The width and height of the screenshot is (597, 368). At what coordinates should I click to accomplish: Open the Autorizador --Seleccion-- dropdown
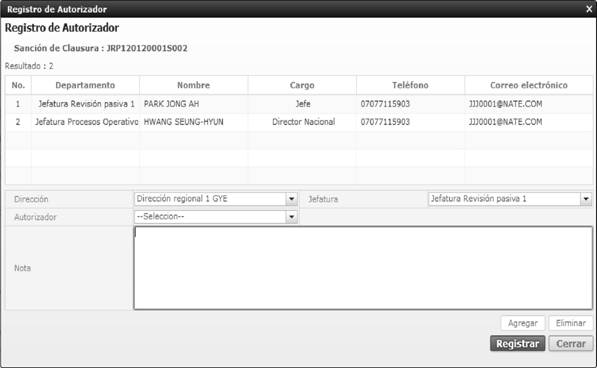[215, 217]
